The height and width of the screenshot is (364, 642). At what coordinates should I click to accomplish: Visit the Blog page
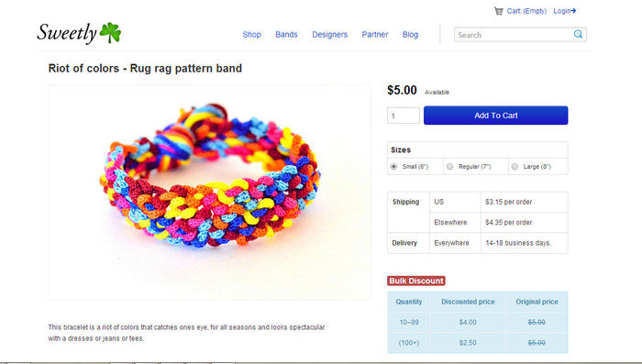[410, 35]
